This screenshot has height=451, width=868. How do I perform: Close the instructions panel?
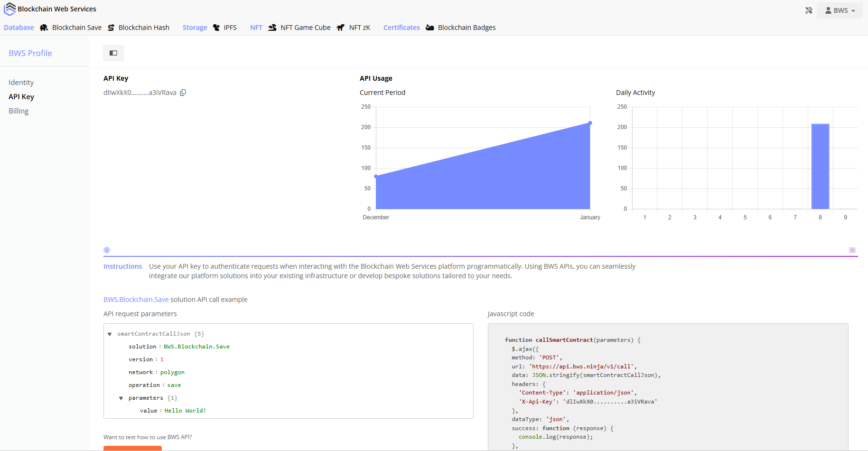click(852, 250)
